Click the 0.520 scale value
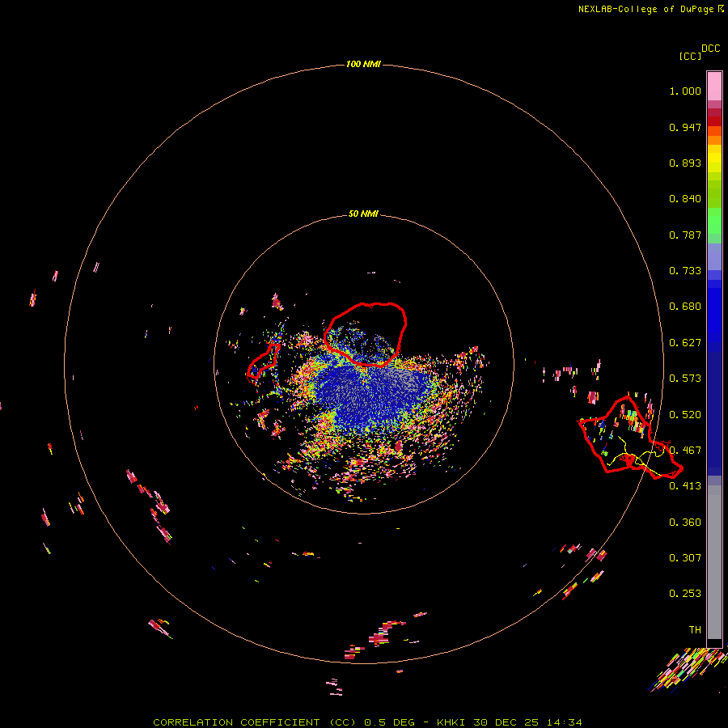 [x=685, y=415]
